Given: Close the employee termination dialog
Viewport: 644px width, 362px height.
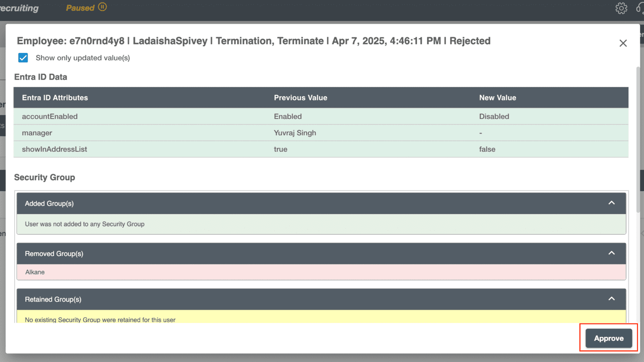Looking at the screenshot, I should click(623, 43).
